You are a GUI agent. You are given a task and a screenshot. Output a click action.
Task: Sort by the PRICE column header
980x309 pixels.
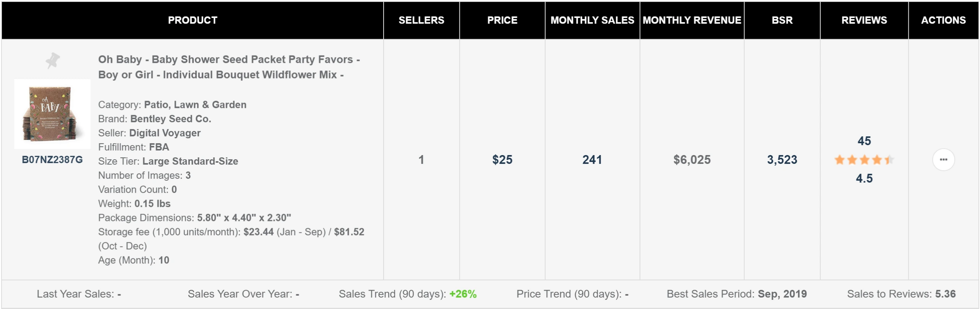coord(502,20)
